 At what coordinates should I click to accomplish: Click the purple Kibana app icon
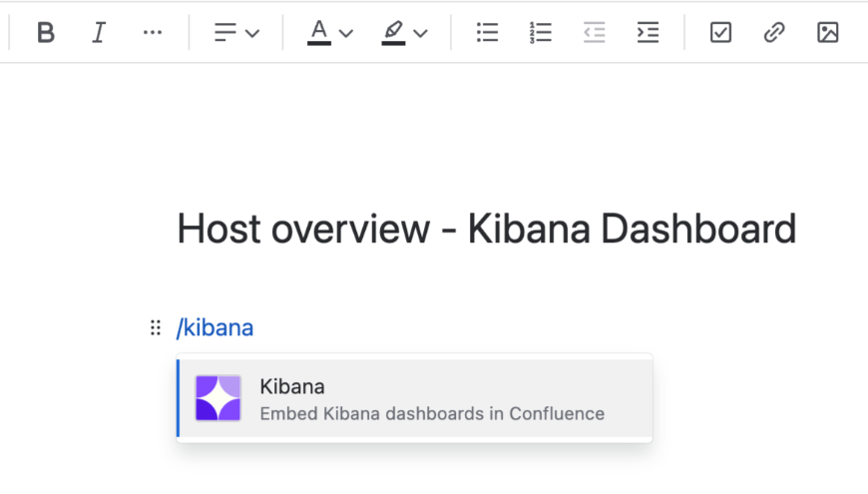click(218, 398)
